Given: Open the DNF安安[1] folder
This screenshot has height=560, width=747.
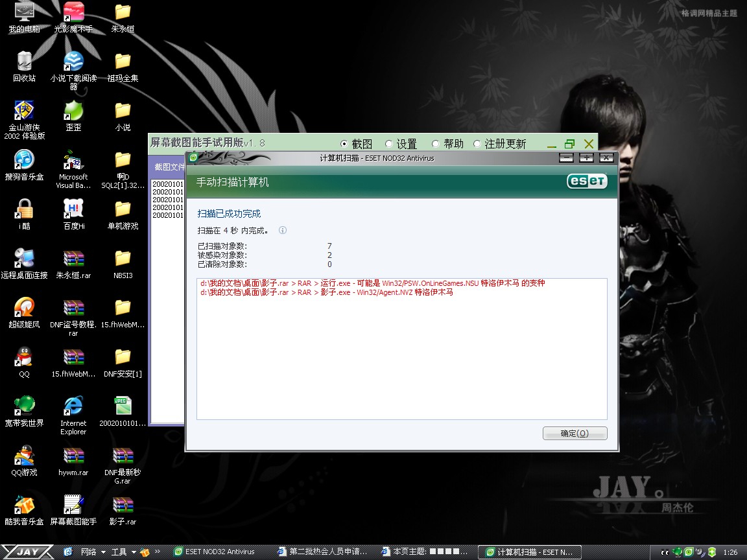Looking at the screenshot, I should pos(123,362).
